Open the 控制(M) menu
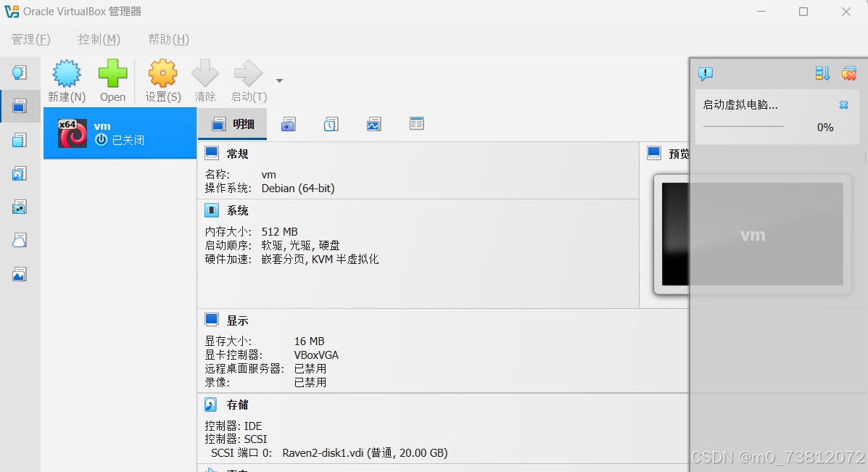The height and width of the screenshot is (472, 868). (99, 39)
